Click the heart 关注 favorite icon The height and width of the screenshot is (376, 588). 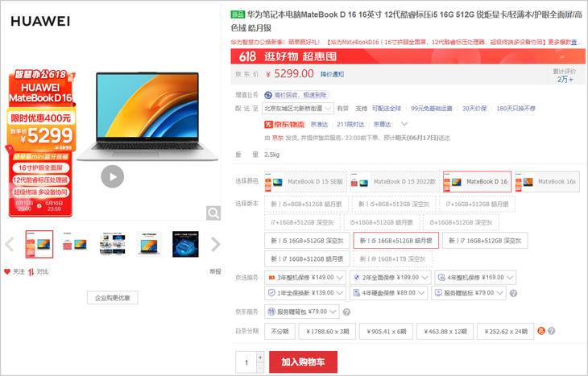pos(8,272)
